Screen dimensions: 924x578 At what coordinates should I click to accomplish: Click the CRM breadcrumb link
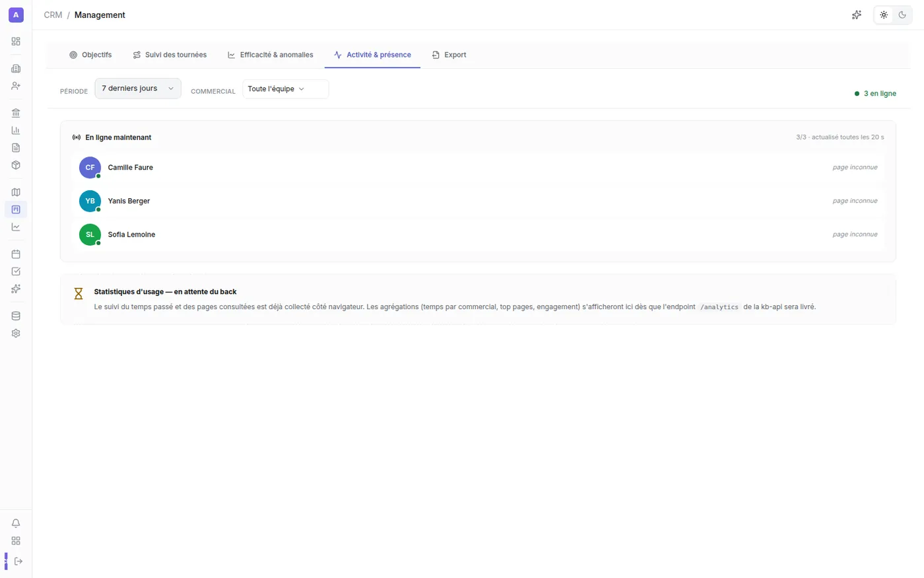tap(53, 15)
